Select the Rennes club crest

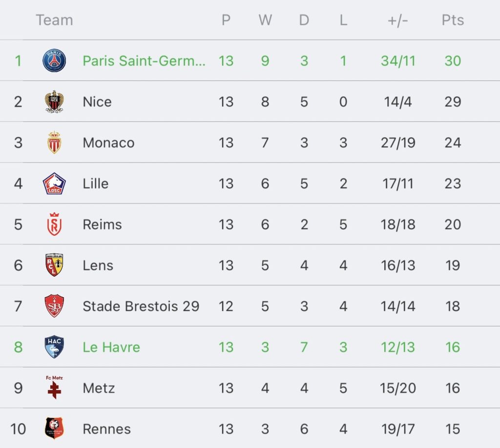coord(54,428)
